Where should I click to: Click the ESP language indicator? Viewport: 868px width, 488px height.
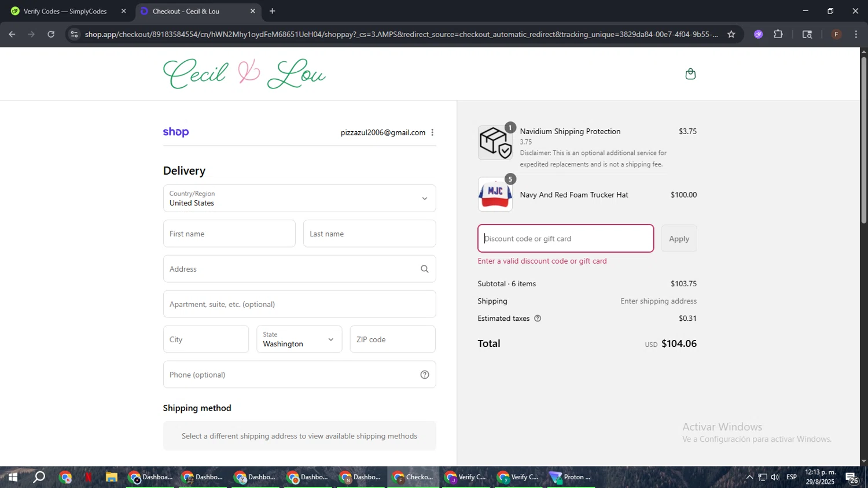792,477
